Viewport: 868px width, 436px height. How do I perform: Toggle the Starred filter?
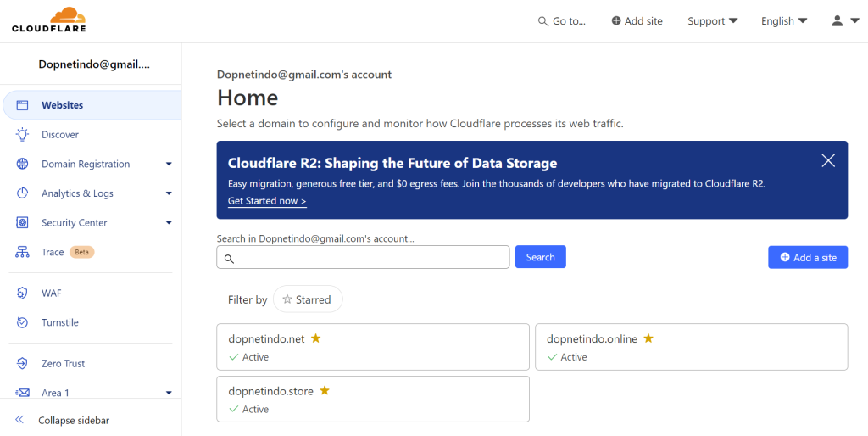[x=308, y=299]
